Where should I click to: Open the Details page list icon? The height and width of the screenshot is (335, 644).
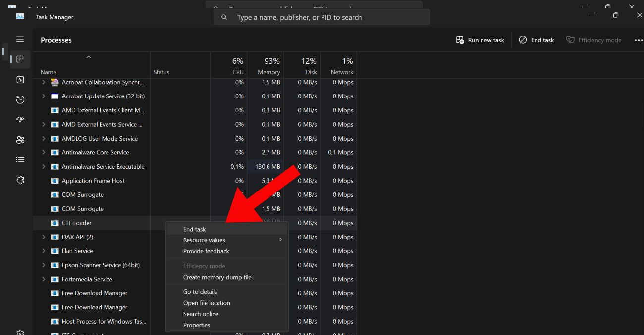pyautogui.click(x=20, y=160)
